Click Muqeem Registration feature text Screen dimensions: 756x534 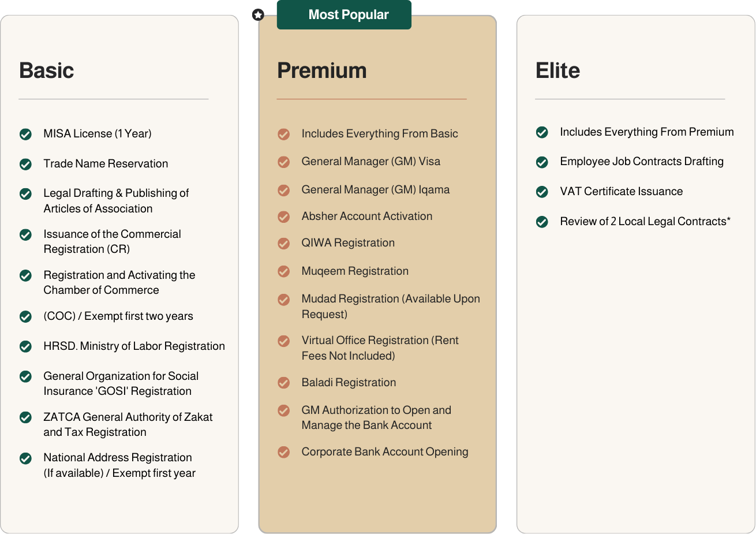(355, 271)
